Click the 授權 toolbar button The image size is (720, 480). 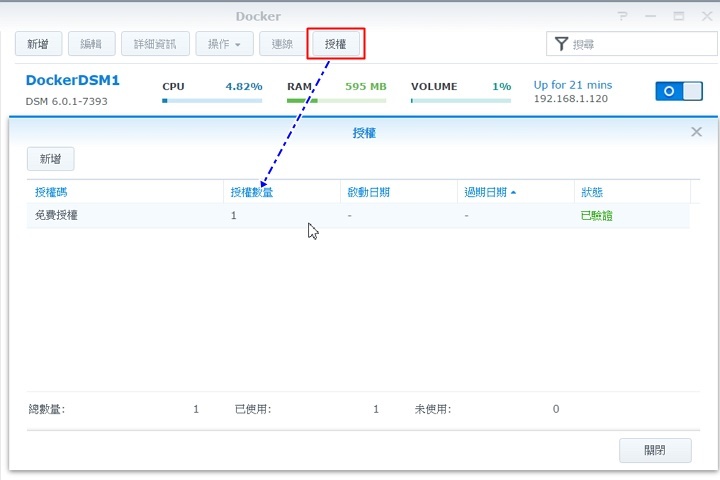pos(335,44)
